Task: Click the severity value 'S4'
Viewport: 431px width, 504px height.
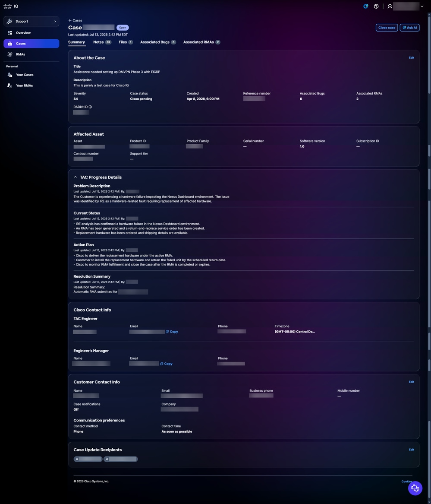Action: pyautogui.click(x=76, y=98)
